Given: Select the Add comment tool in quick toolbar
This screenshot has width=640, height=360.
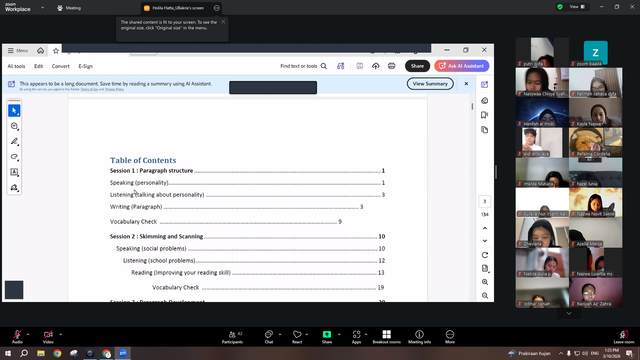Looking at the screenshot, I should 14,126.
